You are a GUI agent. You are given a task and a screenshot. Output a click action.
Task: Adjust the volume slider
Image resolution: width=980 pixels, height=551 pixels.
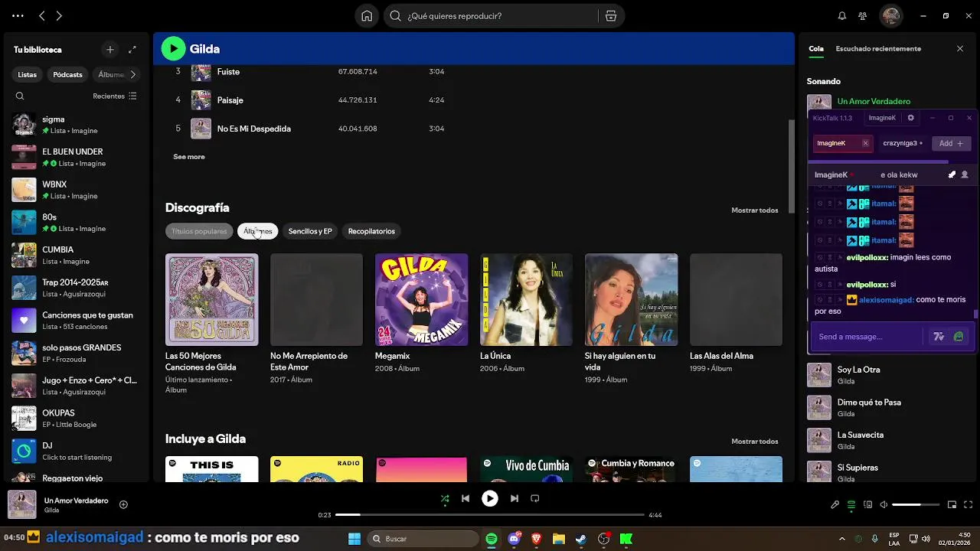916,504
